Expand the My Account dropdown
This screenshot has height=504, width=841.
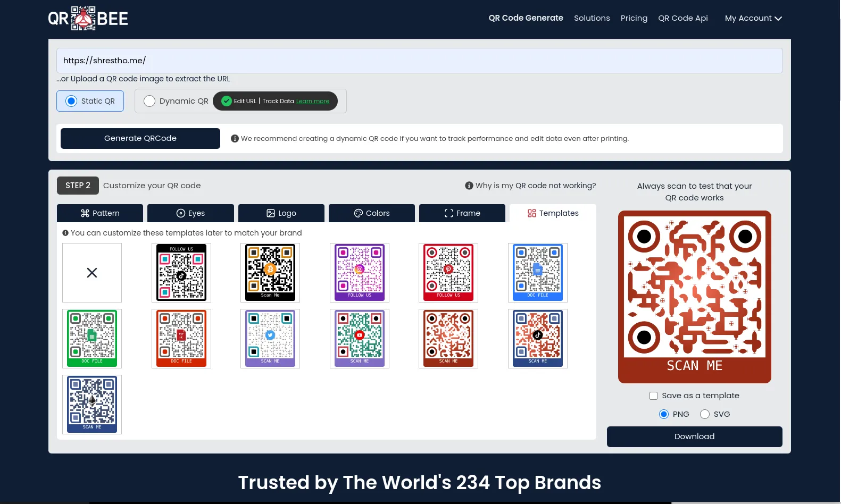click(753, 18)
